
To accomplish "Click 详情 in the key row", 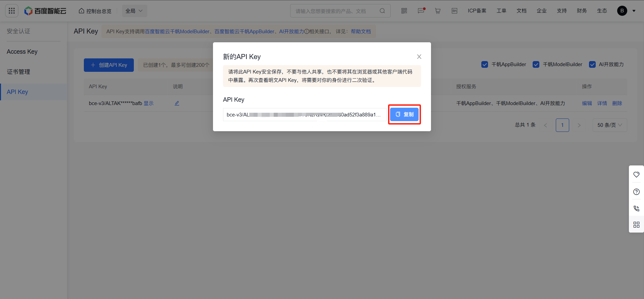I will pos(602,103).
